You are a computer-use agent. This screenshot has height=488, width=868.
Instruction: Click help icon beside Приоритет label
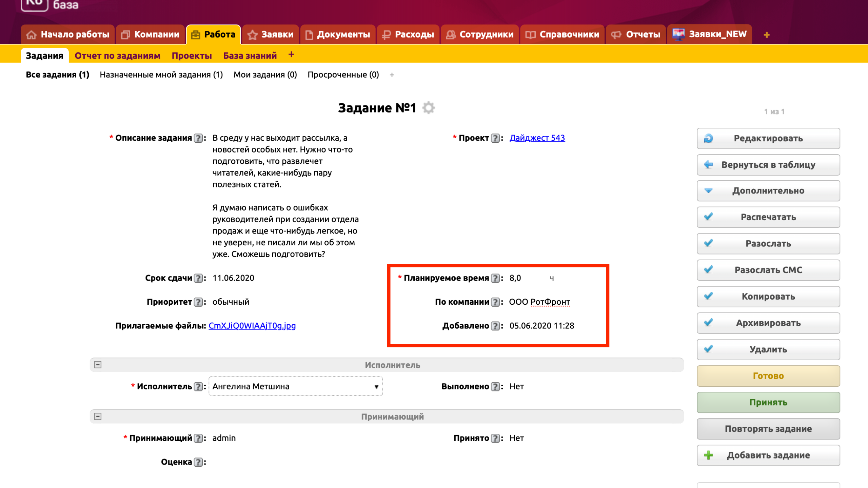pos(198,302)
